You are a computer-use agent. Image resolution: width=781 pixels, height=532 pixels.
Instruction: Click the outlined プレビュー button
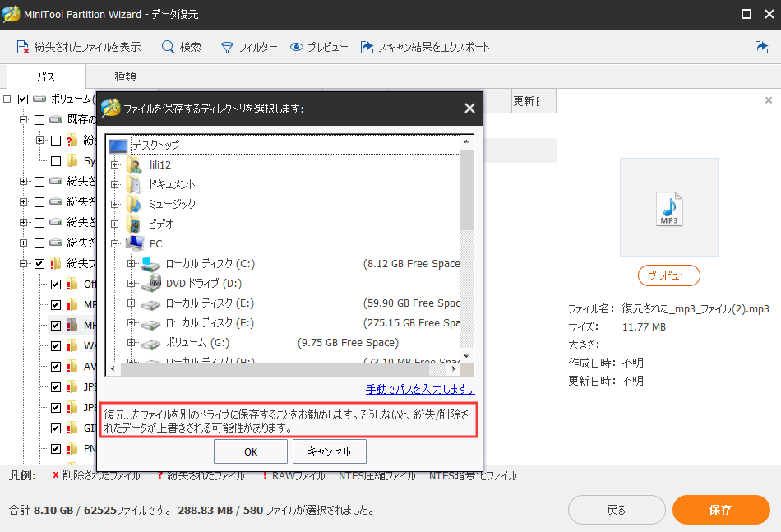pos(669,275)
